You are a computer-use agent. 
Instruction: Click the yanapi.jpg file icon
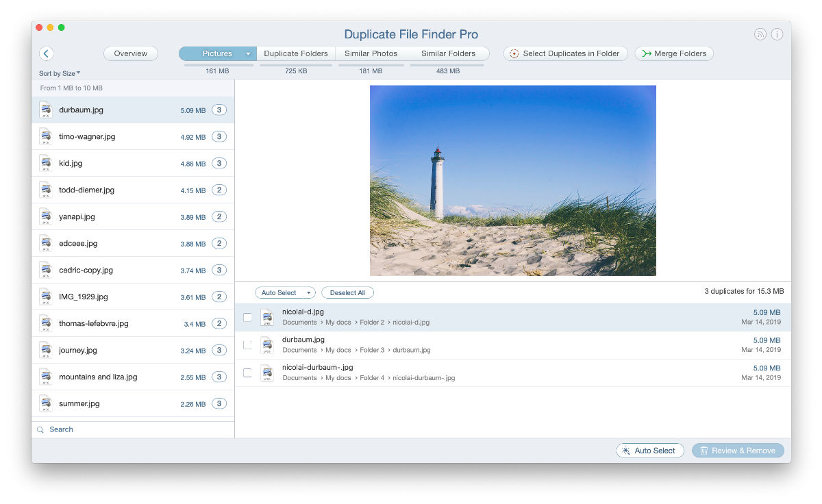click(45, 216)
